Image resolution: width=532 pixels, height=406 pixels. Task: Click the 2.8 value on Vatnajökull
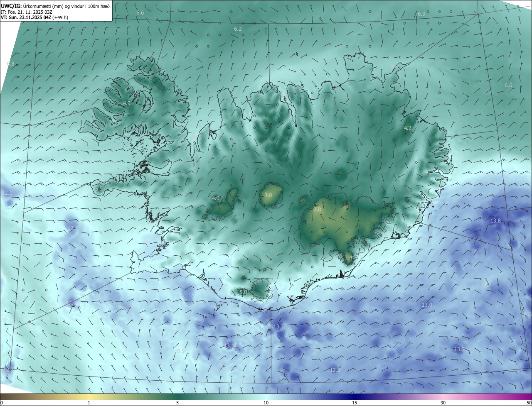[317, 210]
